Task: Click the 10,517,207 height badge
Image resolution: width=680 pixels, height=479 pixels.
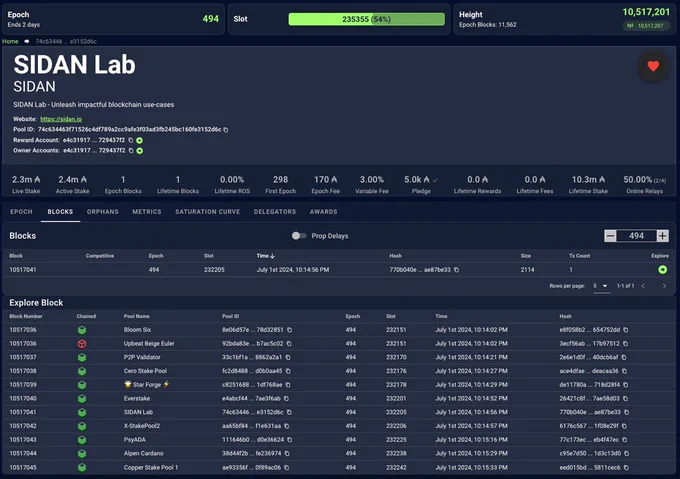Action: [646, 26]
